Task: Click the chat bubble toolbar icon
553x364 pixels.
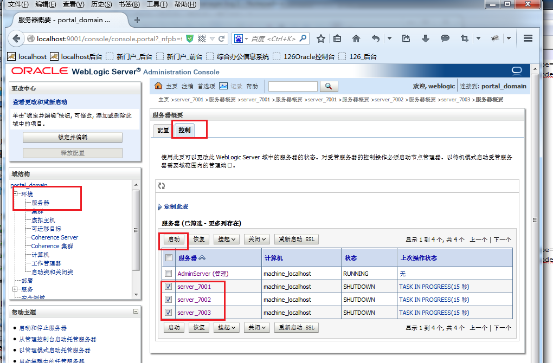Action: click(445, 39)
